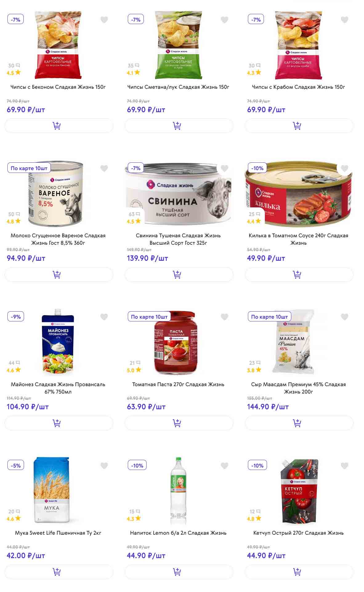The image size is (364, 592).
Task: View the Lemon drink bottle image
Action: (179, 491)
